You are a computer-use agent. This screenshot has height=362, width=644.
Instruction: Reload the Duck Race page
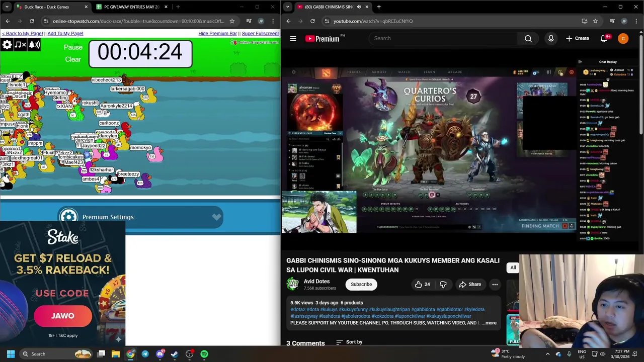pos(32,21)
